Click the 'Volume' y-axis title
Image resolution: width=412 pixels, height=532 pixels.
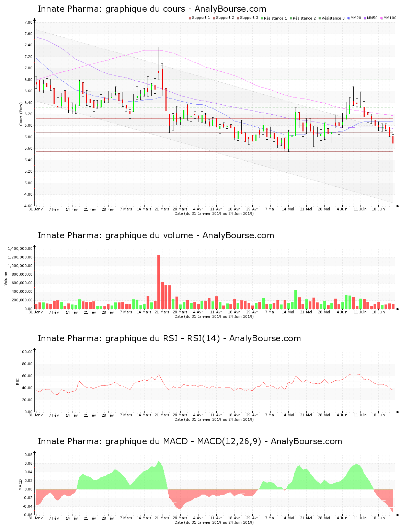(x=5, y=278)
